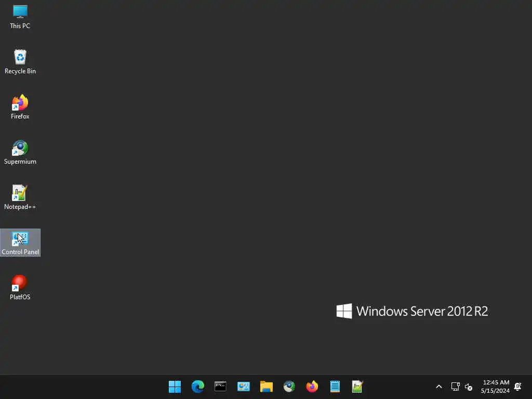Viewport: 532px width, 399px height.
Task: Launch Microsoft Edge from the taskbar
Action: pyautogui.click(x=198, y=387)
